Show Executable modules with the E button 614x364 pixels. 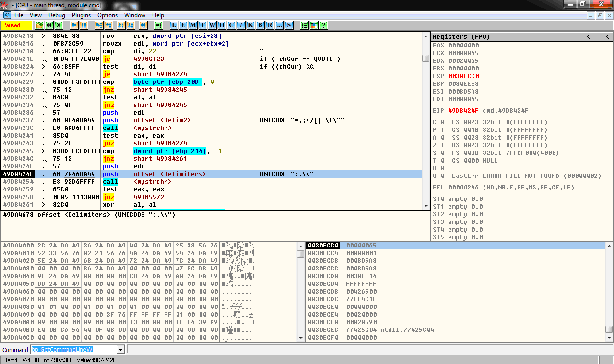pyautogui.click(x=183, y=25)
